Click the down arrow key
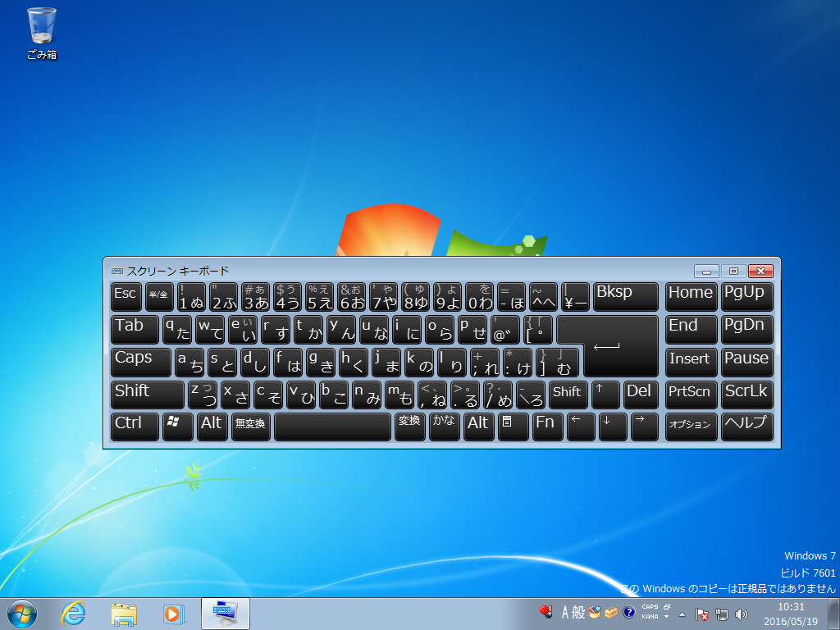840x630 pixels. coord(613,427)
